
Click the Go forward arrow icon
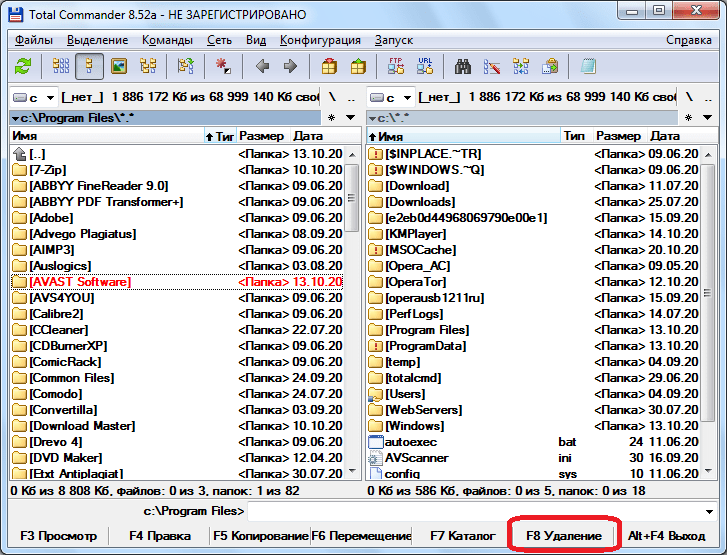pyautogui.click(x=290, y=66)
